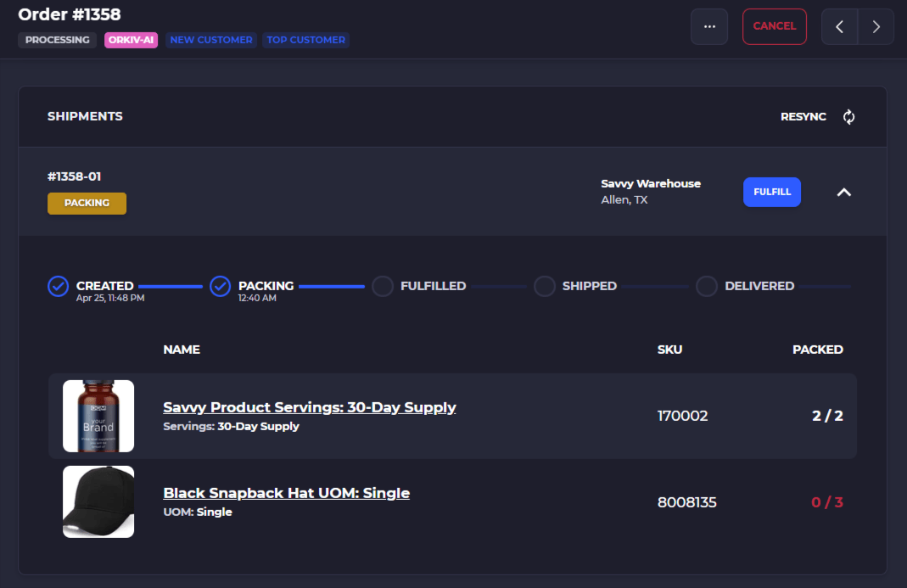
Task: Click the NEW CUSTOMER tag
Action: click(x=211, y=40)
